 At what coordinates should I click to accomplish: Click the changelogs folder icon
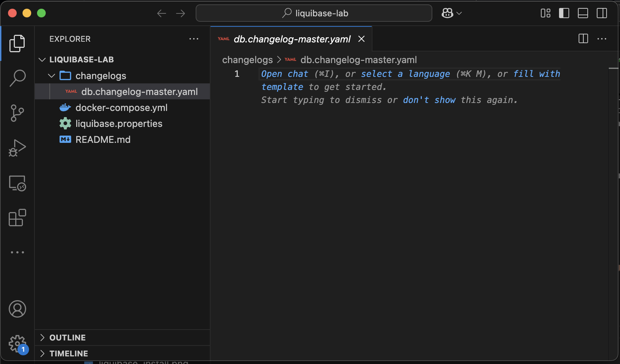point(65,76)
